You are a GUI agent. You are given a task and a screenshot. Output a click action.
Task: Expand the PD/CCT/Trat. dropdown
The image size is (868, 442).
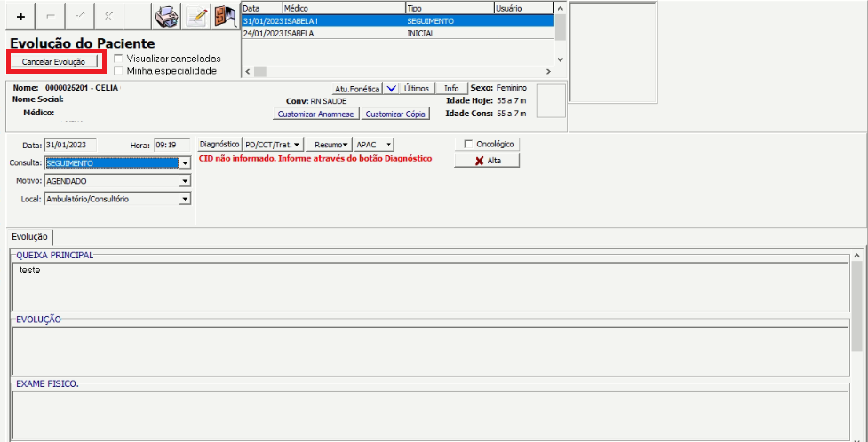point(274,144)
